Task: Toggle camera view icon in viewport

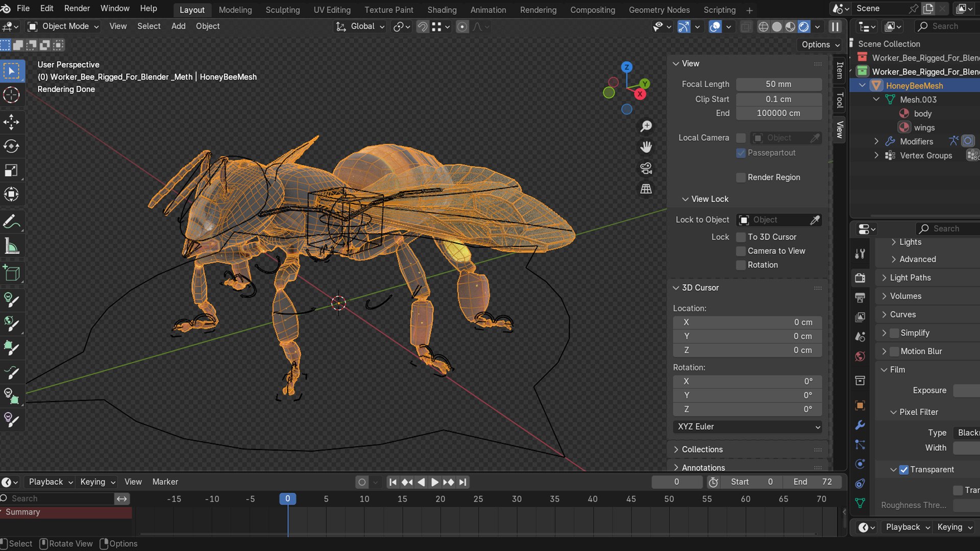Action: (646, 168)
